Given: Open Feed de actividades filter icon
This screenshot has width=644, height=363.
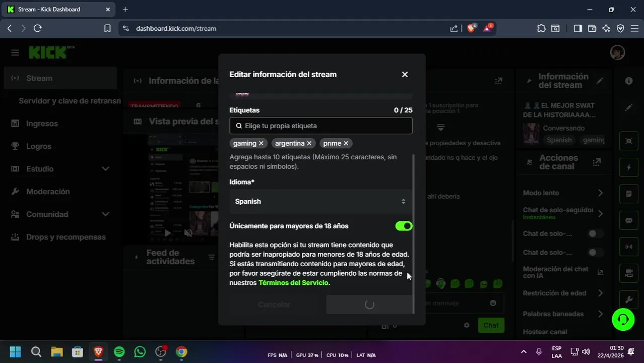Looking at the screenshot, I should tap(212, 258).
